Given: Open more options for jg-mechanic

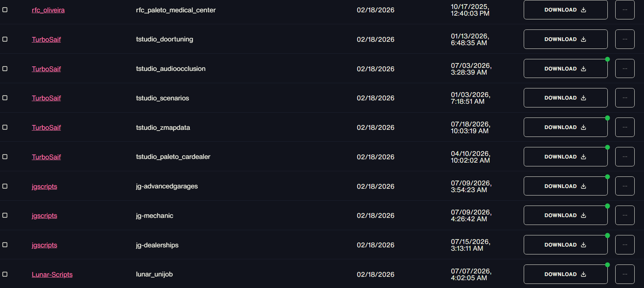Looking at the screenshot, I should pyautogui.click(x=625, y=215).
